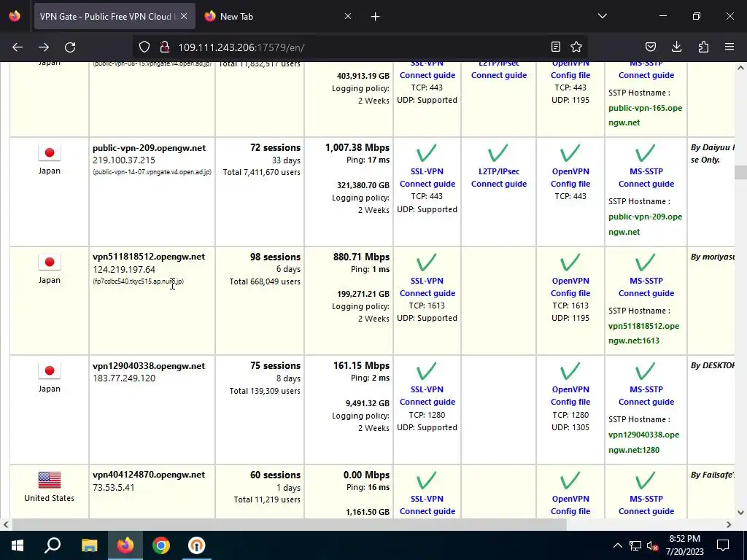Reload the current page
The height and width of the screenshot is (560, 747).
(70, 47)
